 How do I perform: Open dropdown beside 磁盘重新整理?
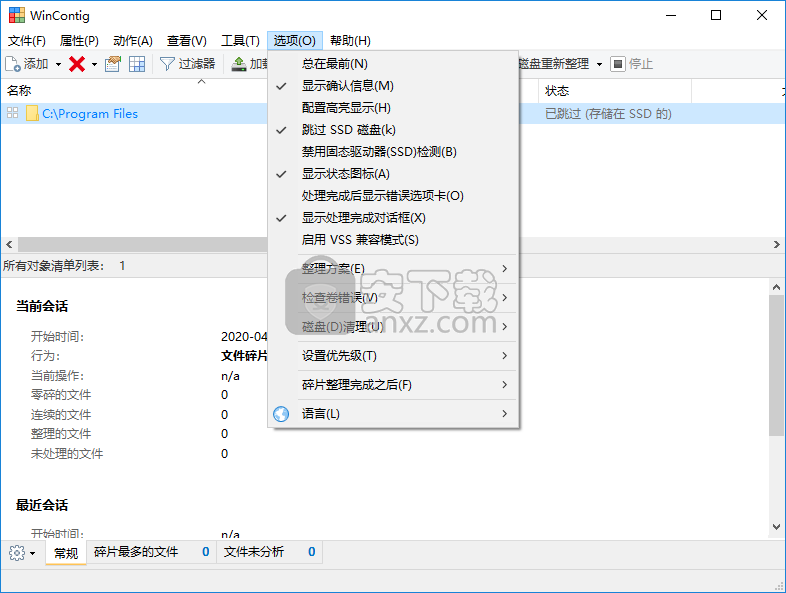pyautogui.click(x=599, y=64)
